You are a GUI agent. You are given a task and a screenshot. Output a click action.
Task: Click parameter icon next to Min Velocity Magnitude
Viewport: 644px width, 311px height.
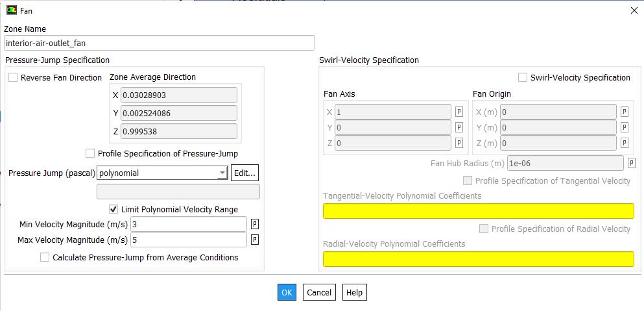point(255,224)
